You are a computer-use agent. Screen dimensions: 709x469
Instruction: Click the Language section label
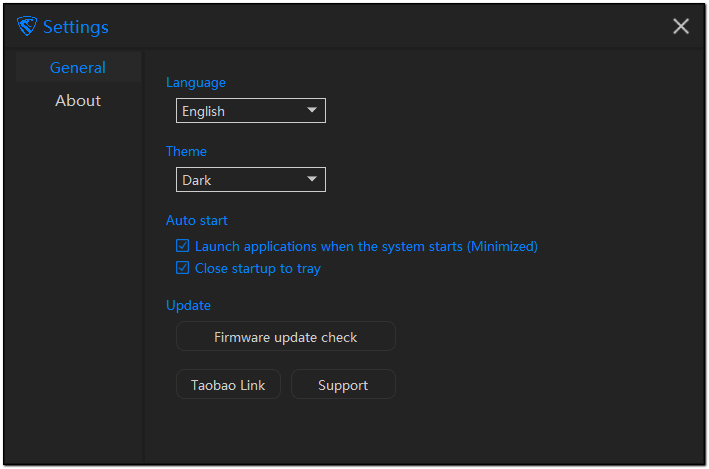click(196, 82)
